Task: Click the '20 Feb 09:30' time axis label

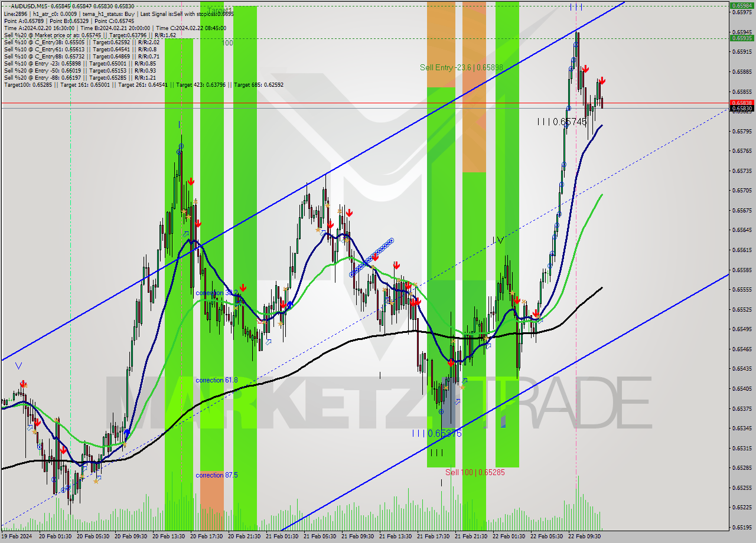Action: (x=131, y=537)
